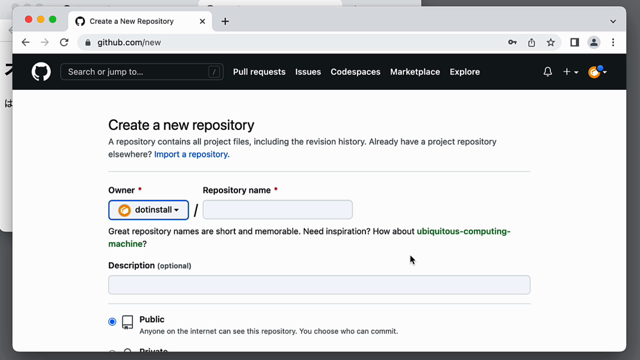This screenshot has width=640, height=360.
Task: Focus the Repository name field
Action: pos(278,210)
